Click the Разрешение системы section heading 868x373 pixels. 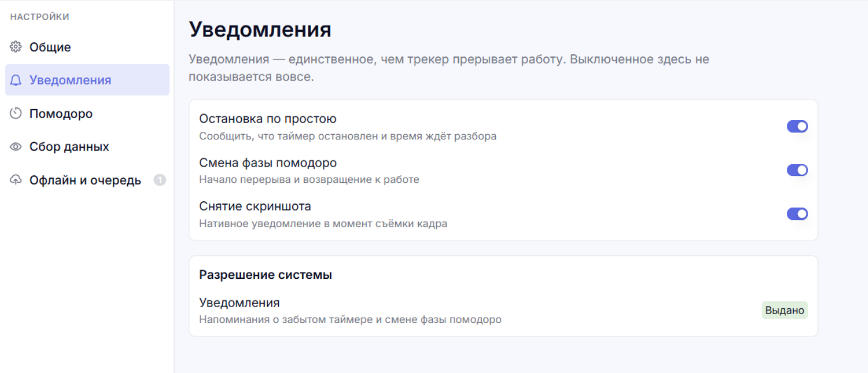point(266,275)
